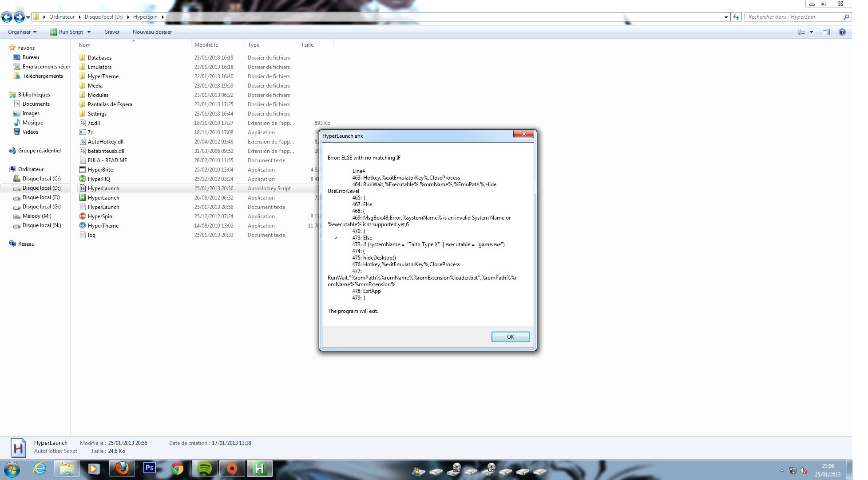This screenshot has width=868, height=480.
Task: Create a new folder with Nouveau dossier
Action: click(x=152, y=32)
